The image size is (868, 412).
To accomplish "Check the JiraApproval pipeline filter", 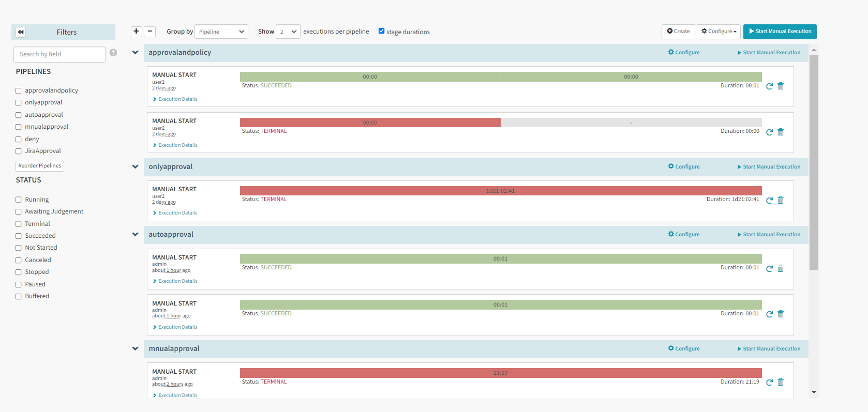I will coord(19,151).
